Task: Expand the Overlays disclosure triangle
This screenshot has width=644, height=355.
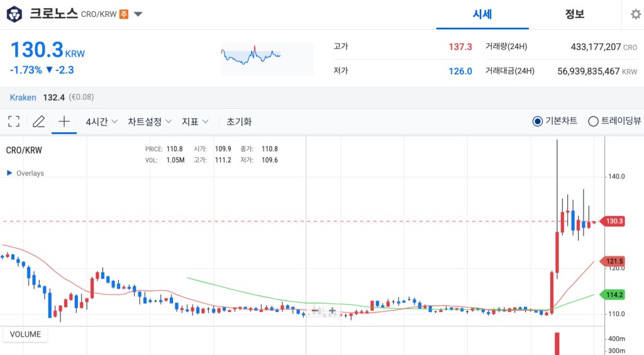Action: click(9, 173)
